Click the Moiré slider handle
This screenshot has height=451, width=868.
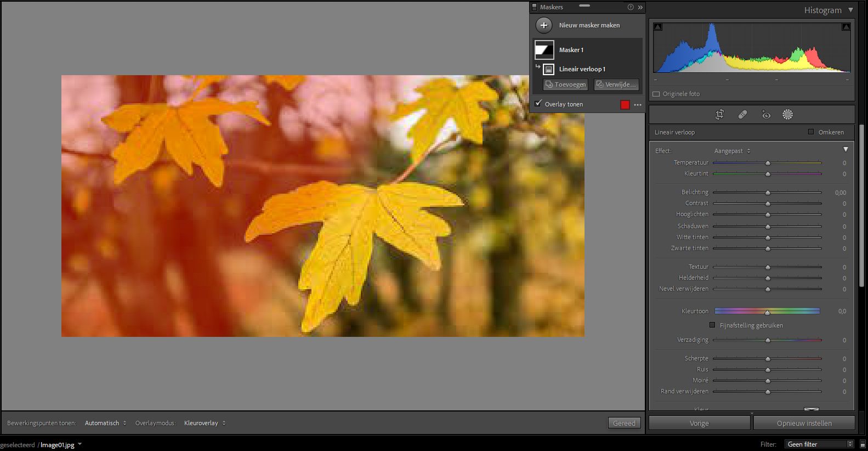point(768,381)
